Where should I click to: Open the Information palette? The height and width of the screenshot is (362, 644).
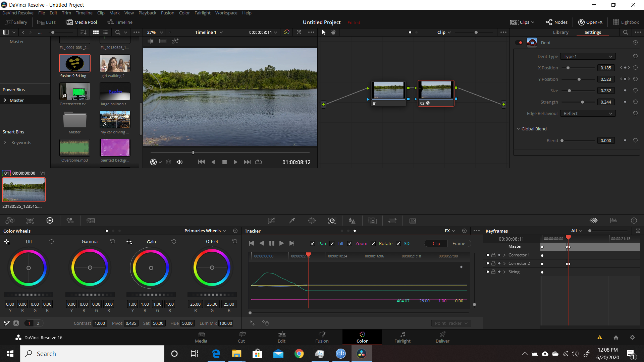click(x=634, y=221)
